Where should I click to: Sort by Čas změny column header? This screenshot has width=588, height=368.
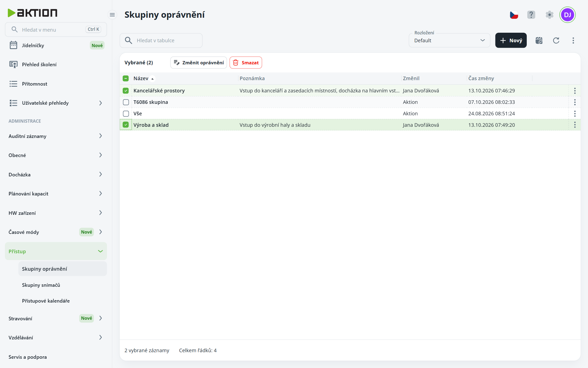click(x=481, y=79)
